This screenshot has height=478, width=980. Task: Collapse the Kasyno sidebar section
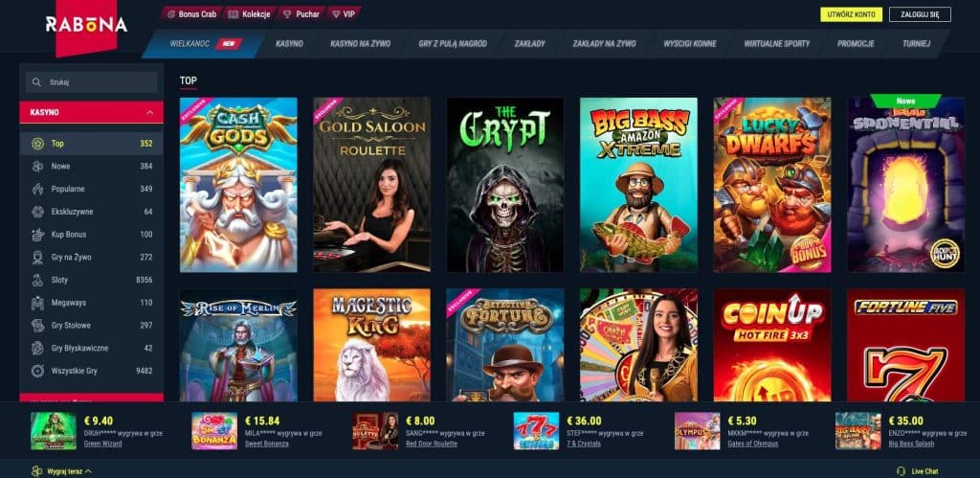click(150, 113)
